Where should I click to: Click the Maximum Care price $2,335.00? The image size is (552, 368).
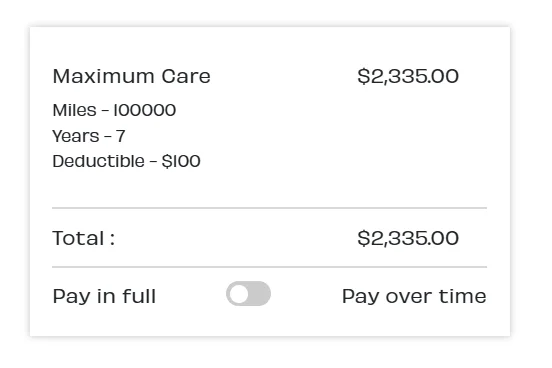[408, 76]
